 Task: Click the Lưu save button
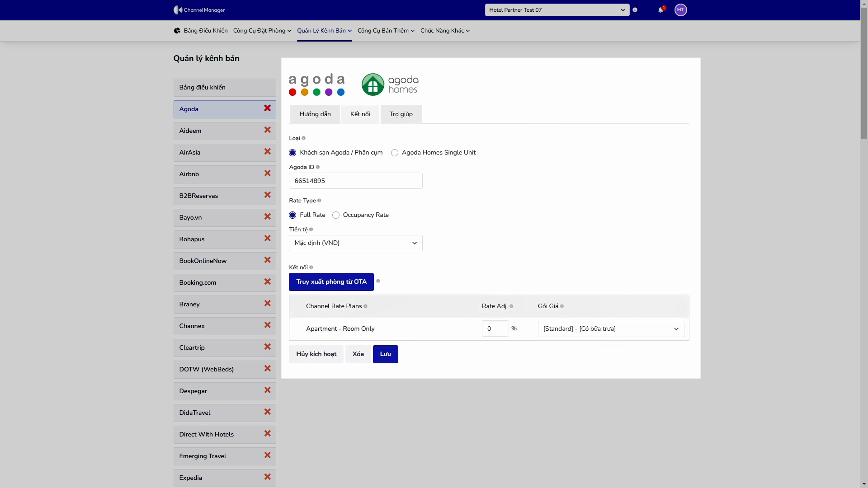tap(386, 354)
